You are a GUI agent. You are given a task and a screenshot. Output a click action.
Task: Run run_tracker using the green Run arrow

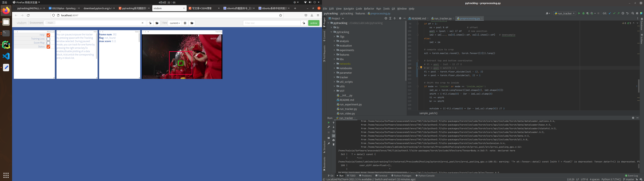click(x=579, y=13)
